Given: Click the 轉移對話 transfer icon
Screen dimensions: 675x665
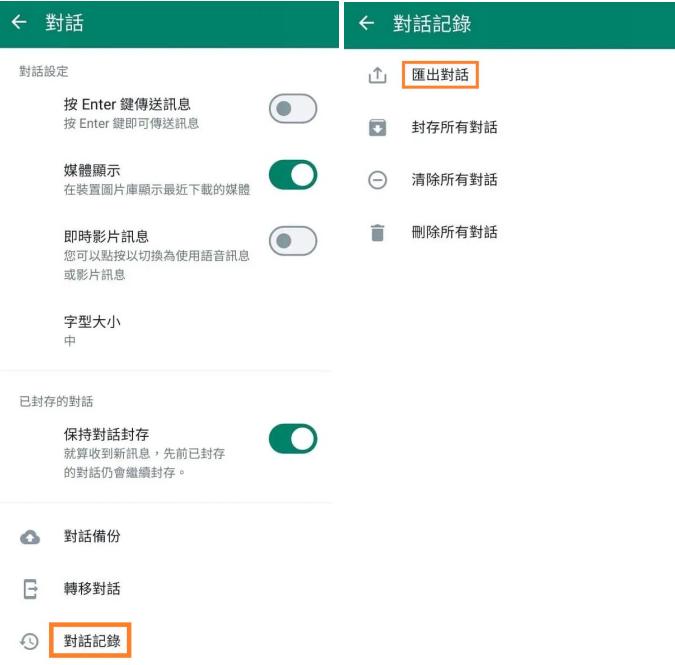Looking at the screenshot, I should click(x=30, y=589).
